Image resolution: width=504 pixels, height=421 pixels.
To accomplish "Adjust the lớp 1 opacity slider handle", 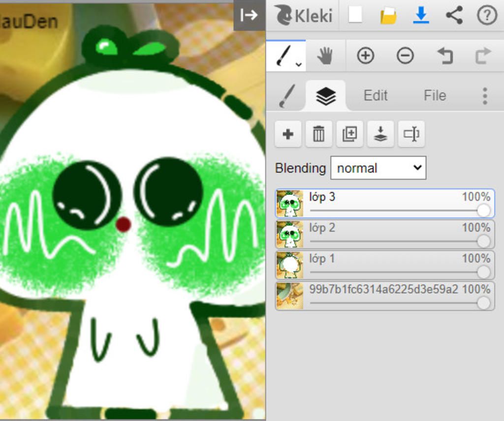I will coord(483,272).
